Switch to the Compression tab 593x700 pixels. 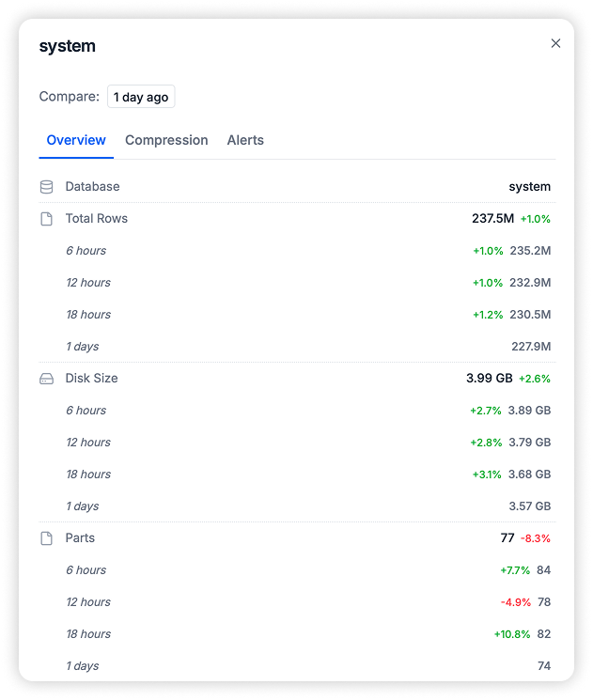(166, 140)
